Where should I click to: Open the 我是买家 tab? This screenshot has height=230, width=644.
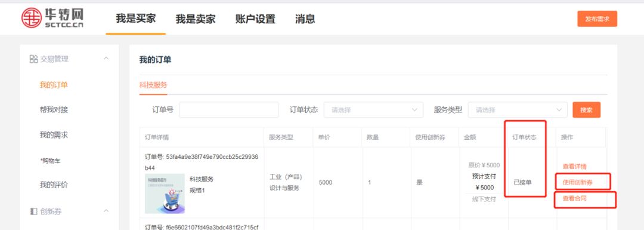click(135, 19)
